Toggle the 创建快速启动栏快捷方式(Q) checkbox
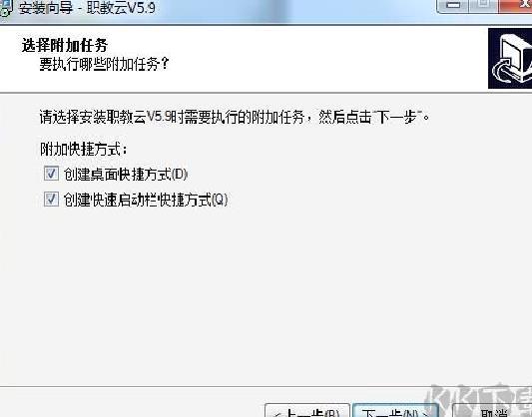This screenshot has width=532, height=417. [x=51, y=199]
